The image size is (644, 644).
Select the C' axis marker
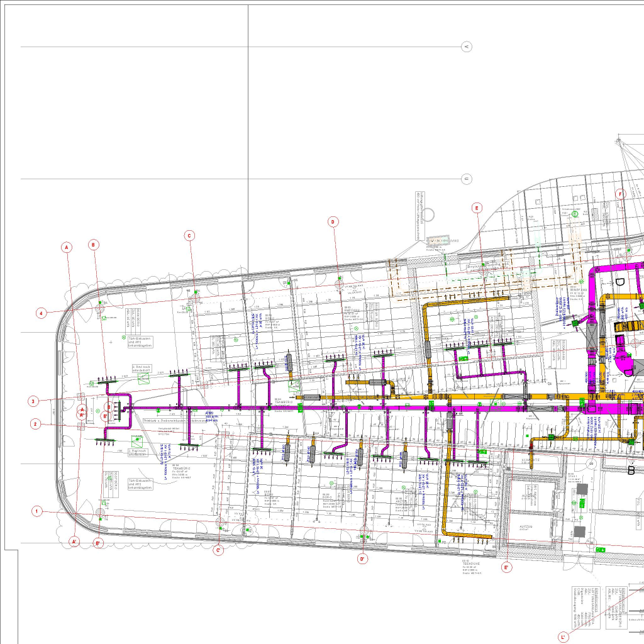point(219,550)
